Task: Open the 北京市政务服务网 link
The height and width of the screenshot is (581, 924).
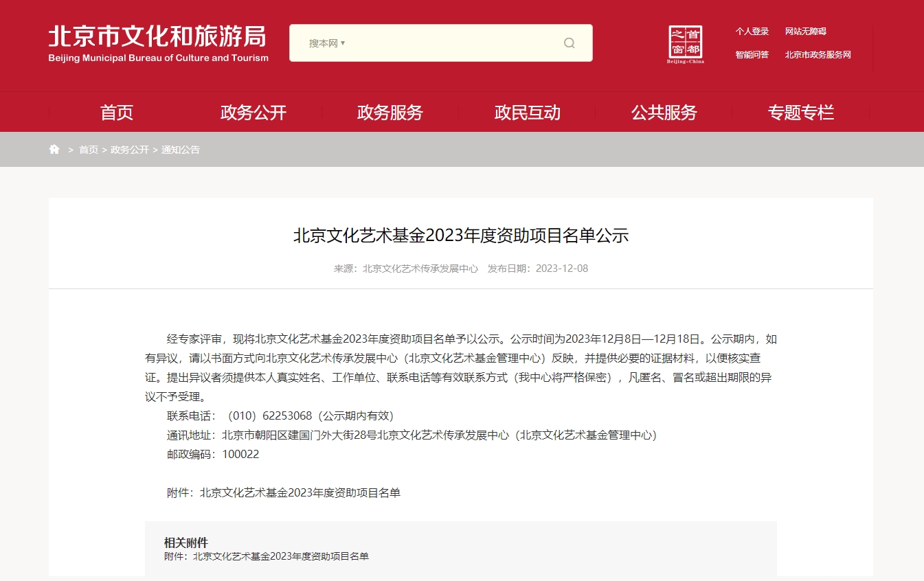Action: 818,55
